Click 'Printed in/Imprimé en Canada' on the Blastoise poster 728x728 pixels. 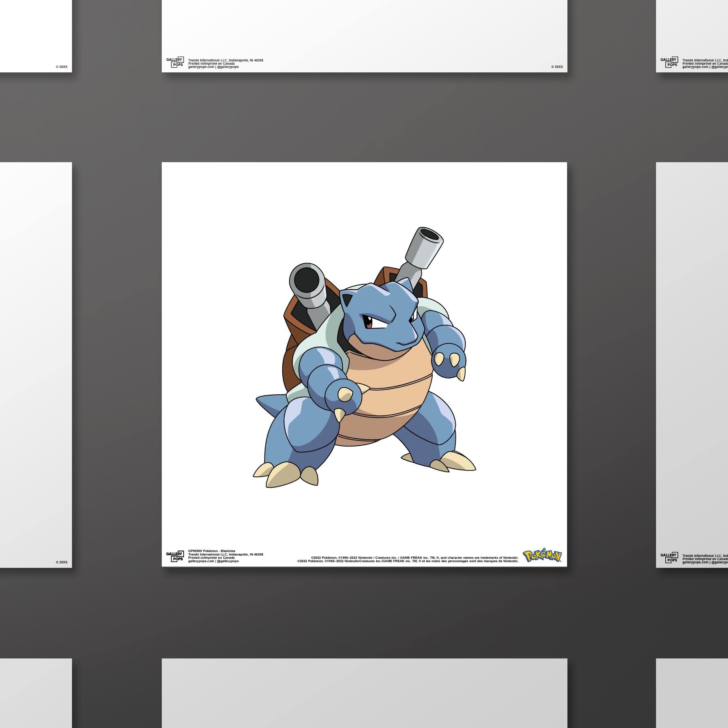pos(211,558)
